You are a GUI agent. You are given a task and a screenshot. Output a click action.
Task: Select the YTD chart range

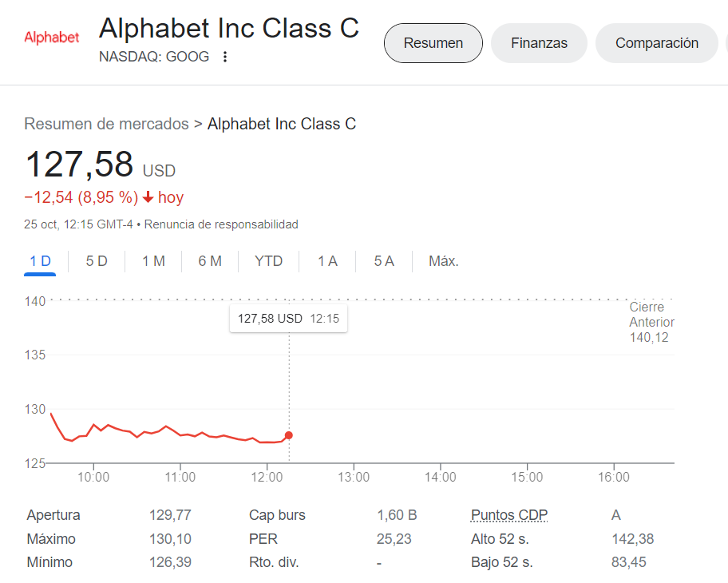coord(269,261)
